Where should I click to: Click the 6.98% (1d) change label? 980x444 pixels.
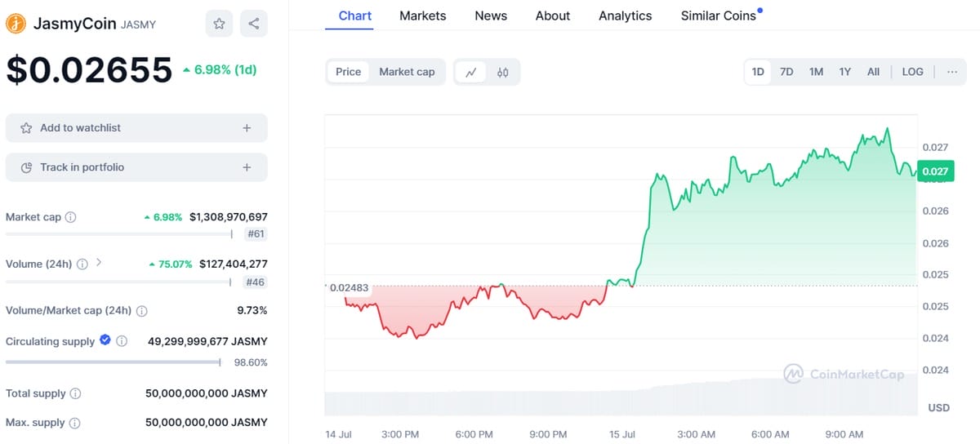point(220,70)
